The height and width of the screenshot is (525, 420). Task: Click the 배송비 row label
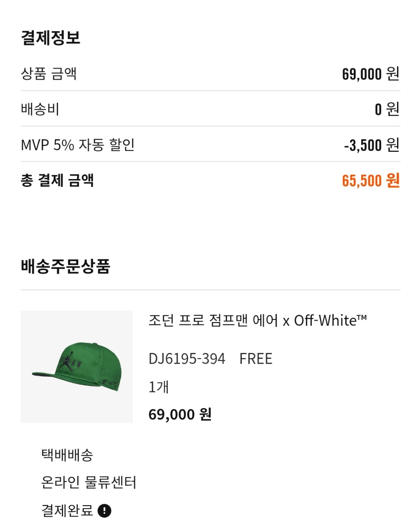point(40,109)
